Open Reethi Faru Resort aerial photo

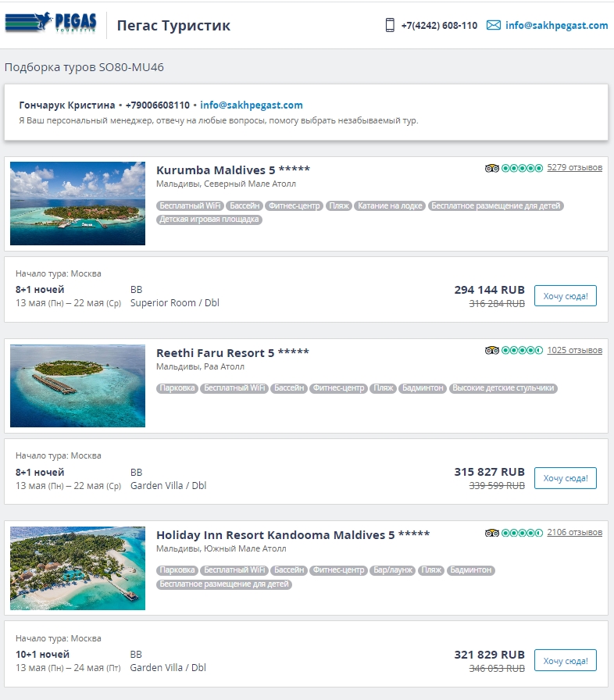(x=77, y=386)
